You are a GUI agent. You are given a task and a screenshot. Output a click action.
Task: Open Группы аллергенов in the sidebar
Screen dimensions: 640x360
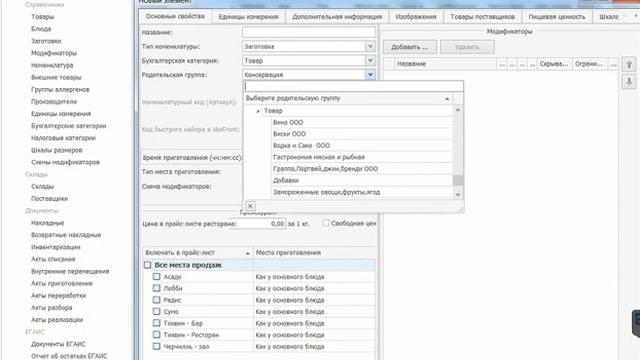click(x=60, y=89)
